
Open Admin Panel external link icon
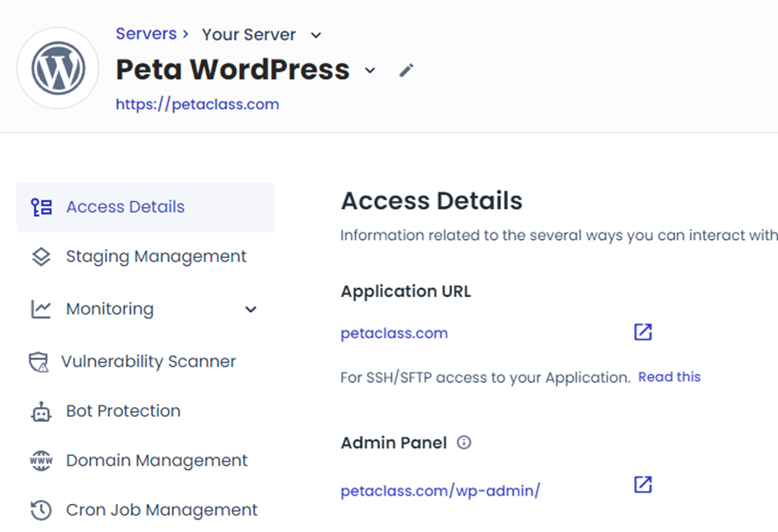pos(643,485)
